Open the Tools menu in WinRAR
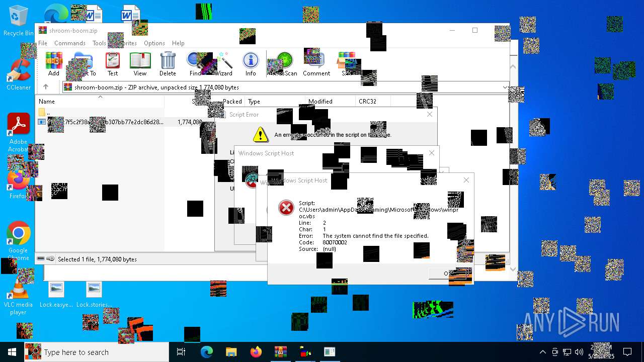 [x=99, y=43]
